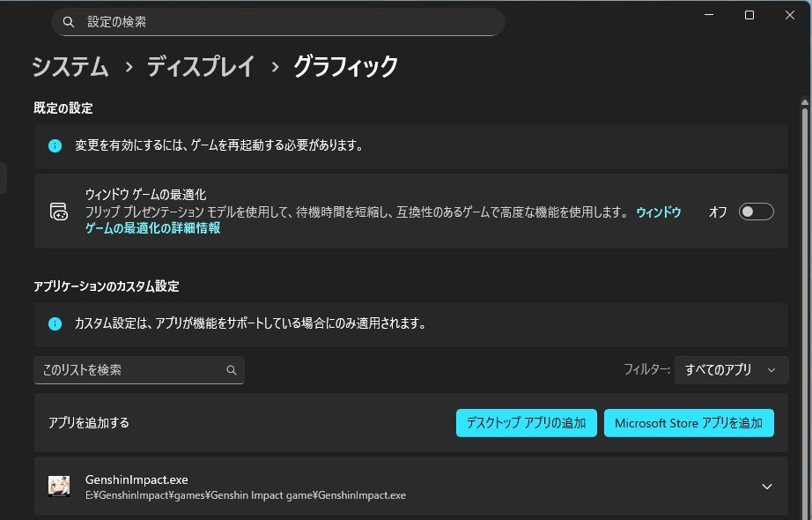Expand the GenshinImpact.exe entry chevron
The width and height of the screenshot is (812, 520).
point(766,487)
